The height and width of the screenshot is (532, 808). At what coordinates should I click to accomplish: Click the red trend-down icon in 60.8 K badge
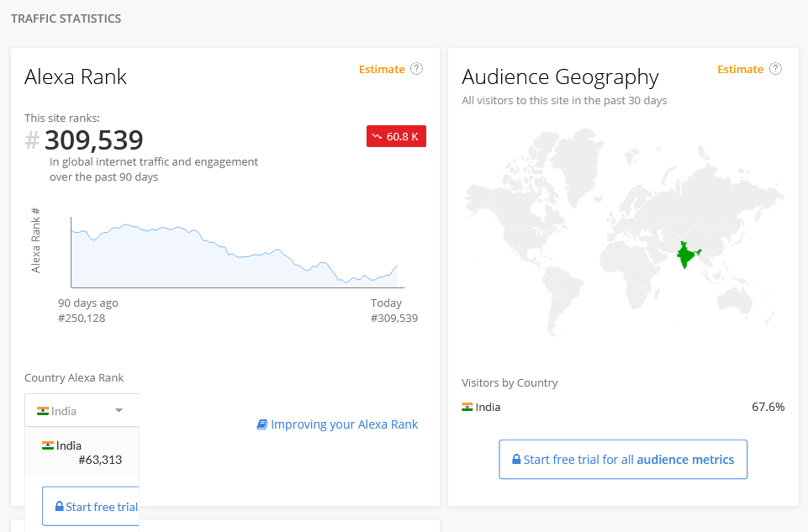click(x=378, y=136)
